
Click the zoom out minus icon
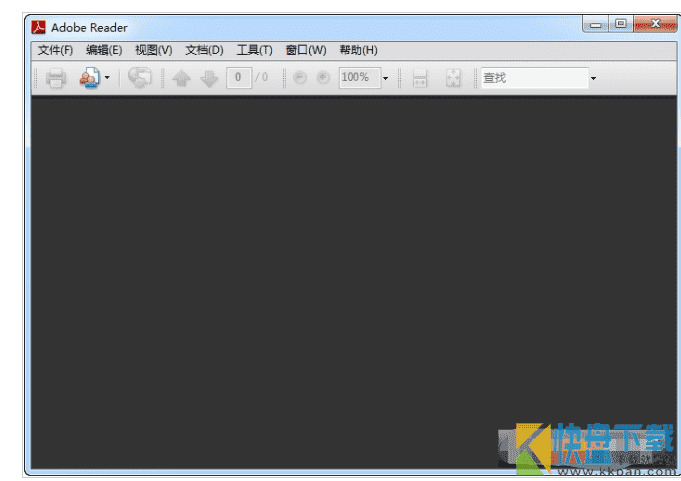[x=300, y=78]
